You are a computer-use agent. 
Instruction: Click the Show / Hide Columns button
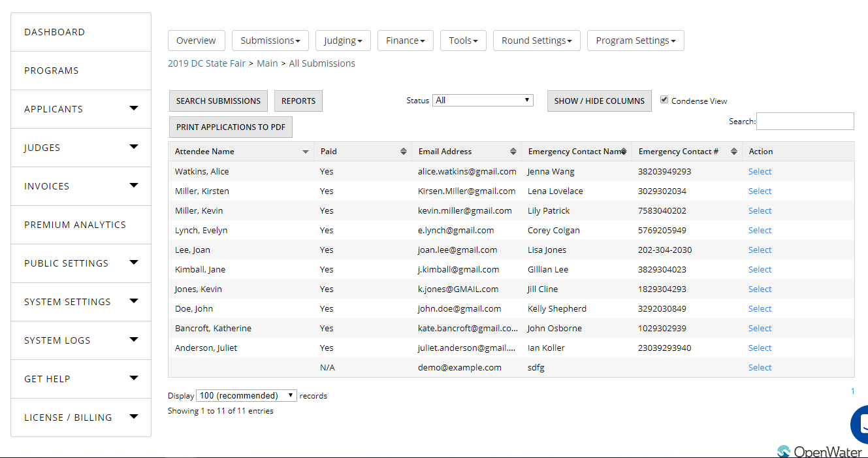(x=600, y=101)
